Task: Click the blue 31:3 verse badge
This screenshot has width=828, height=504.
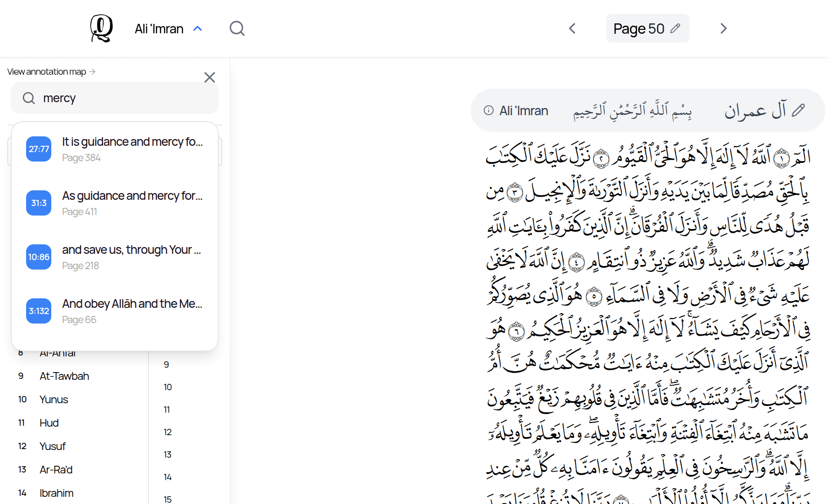Action: (x=39, y=203)
